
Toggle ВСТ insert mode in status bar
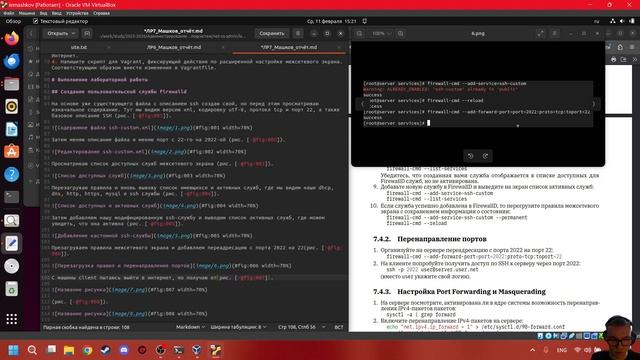339,327
